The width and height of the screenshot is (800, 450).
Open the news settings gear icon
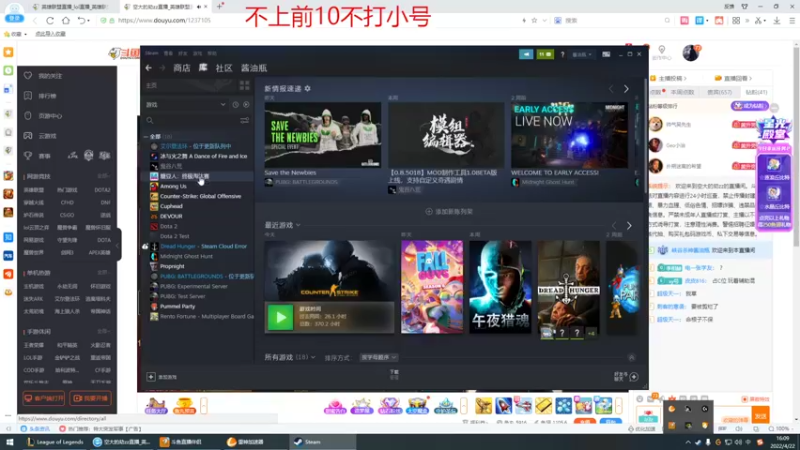tap(308, 89)
